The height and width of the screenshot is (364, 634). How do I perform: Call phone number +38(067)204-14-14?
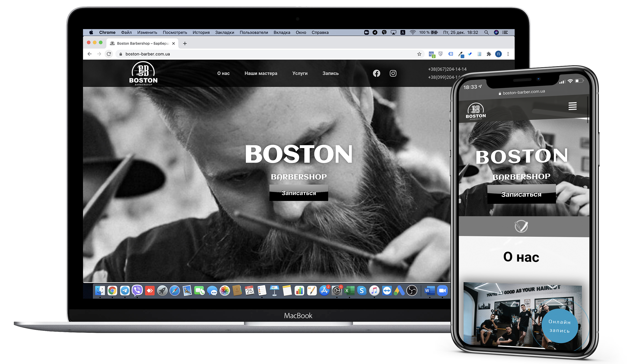click(x=447, y=69)
